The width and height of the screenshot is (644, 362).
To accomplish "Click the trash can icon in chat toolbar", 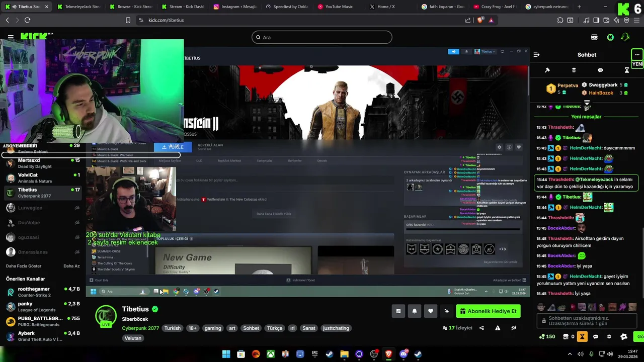I will [574, 70].
